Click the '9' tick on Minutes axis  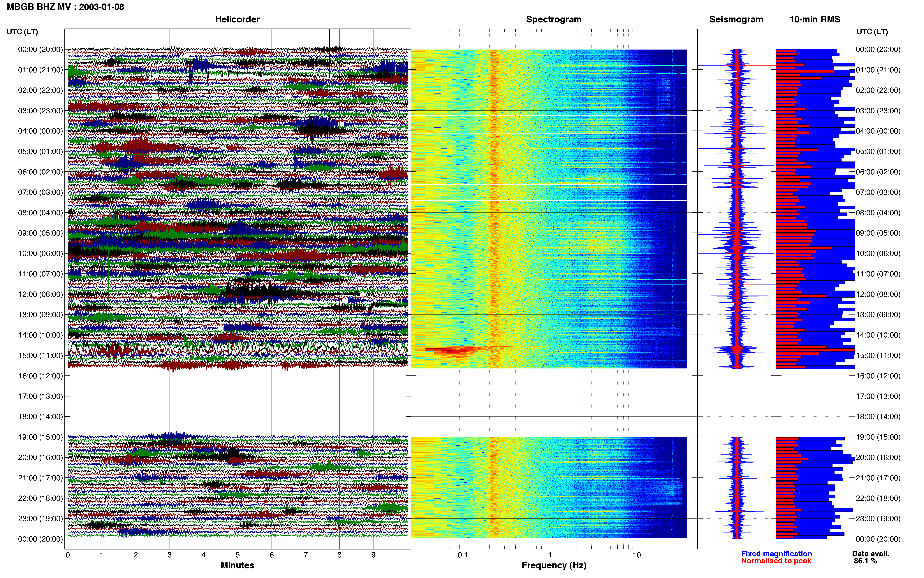point(373,555)
